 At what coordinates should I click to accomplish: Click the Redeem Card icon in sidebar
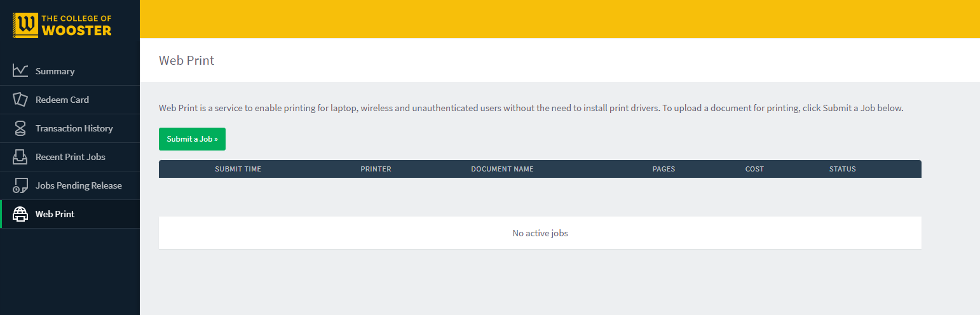pos(20,100)
